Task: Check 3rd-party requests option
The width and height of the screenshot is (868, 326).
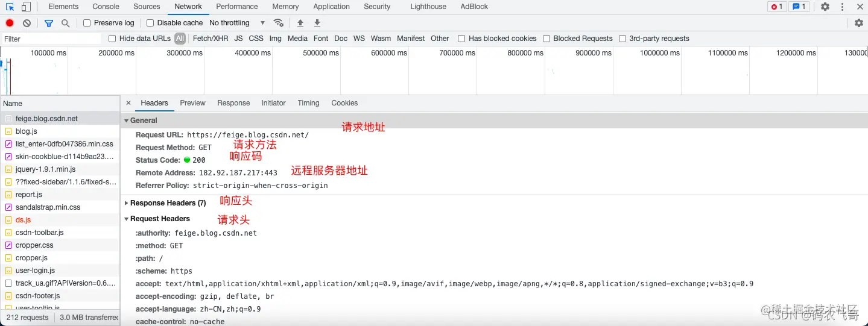Action: pos(622,39)
